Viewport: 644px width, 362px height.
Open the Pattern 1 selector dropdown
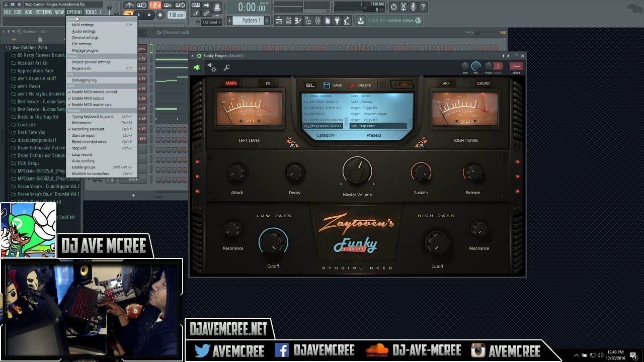[x=251, y=21]
